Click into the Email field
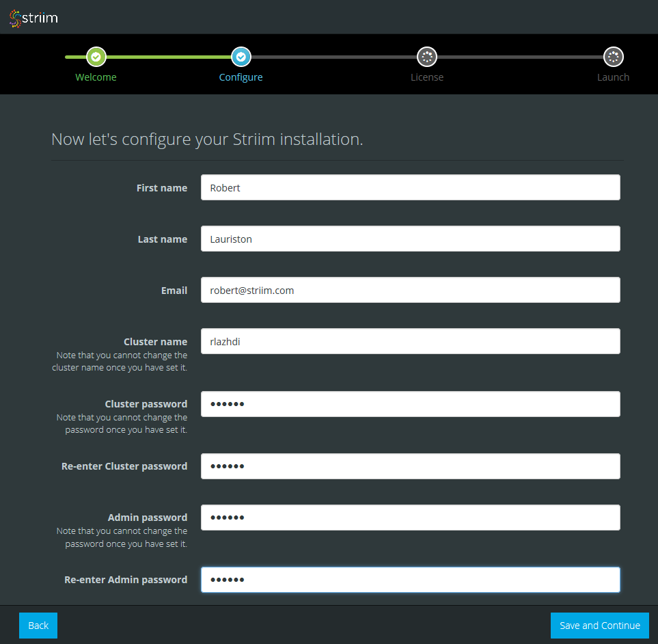 [411, 290]
